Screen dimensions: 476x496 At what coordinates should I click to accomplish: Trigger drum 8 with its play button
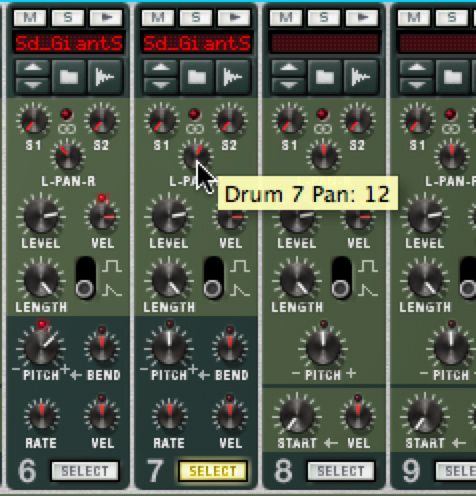362,17
